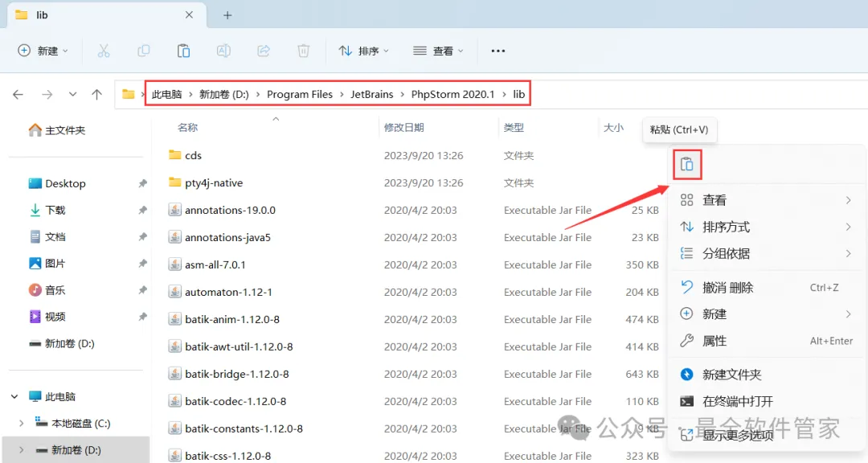Select 撤消 删除 in context menu

click(x=766, y=288)
